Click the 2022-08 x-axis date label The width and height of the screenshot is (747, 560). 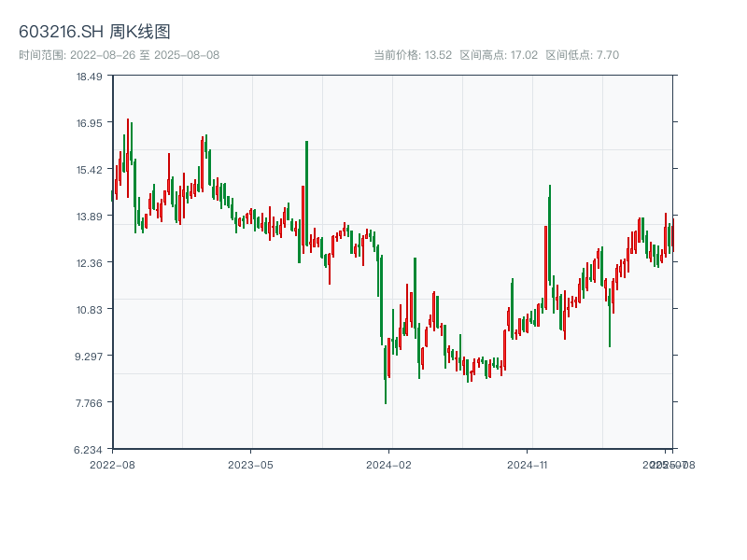tap(112, 464)
